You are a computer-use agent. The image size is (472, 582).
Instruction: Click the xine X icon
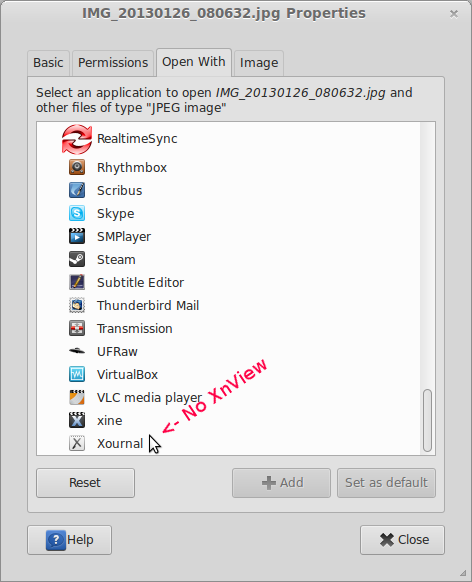tap(77, 421)
